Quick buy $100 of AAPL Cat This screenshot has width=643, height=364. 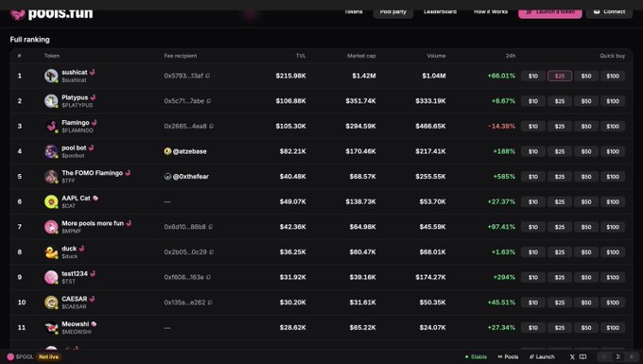click(613, 201)
